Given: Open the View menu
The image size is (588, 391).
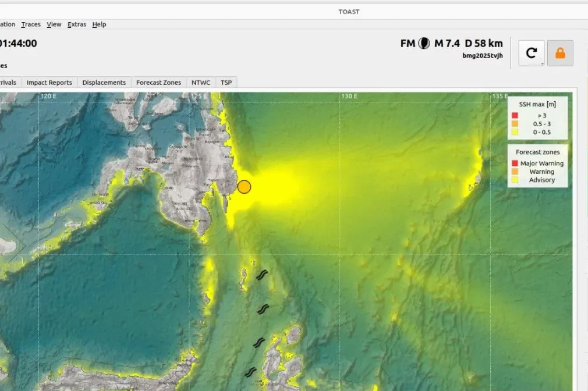Looking at the screenshot, I should point(54,24).
